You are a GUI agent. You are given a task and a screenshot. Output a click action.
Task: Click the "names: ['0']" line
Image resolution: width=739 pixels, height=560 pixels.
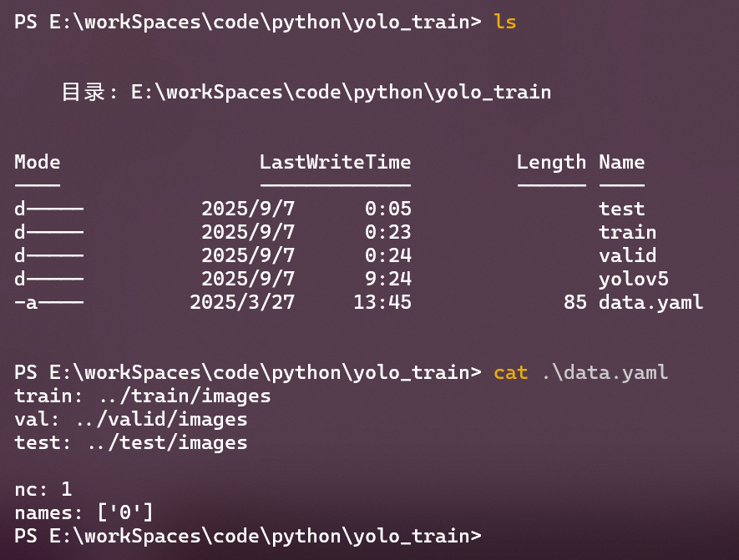click(84, 512)
